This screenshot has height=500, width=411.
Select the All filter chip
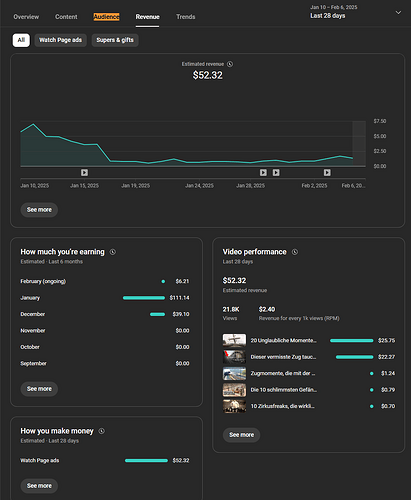(x=21, y=40)
